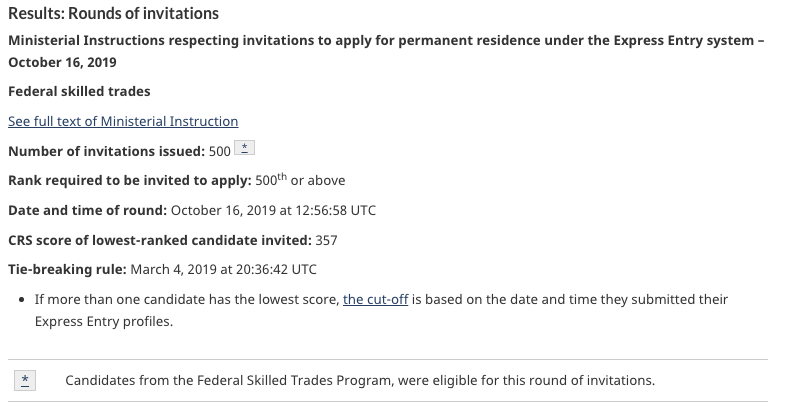This screenshot has width=806, height=408.
Task: Click the 'Tie-breaking rule' label
Action: point(67,270)
